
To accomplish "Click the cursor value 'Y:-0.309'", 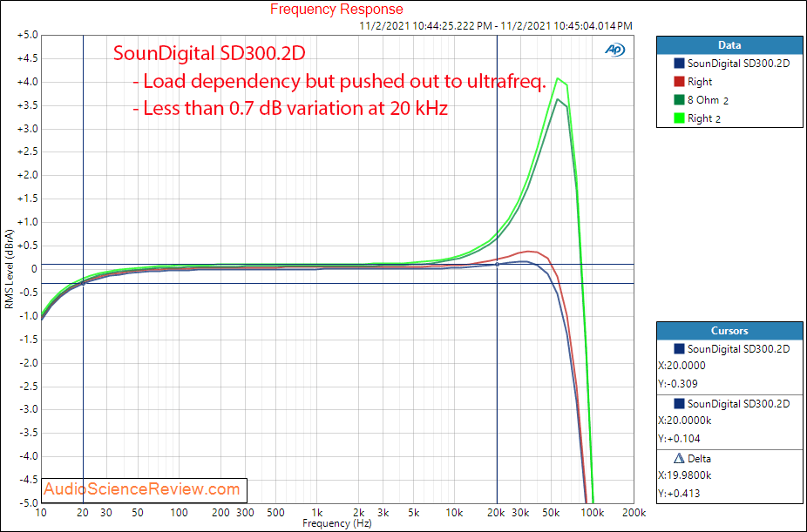I will (x=678, y=384).
